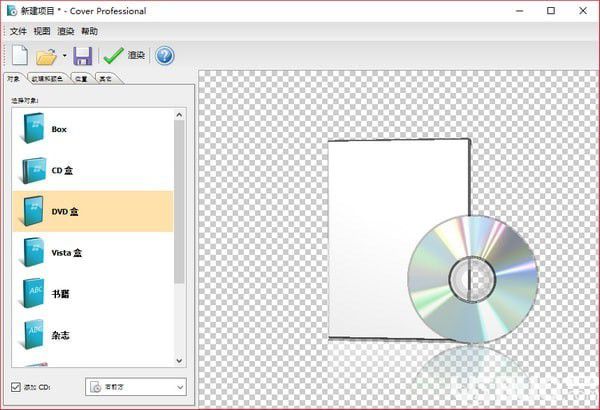Create a new project with the blank page icon
Screen dimensions: 600x410
click(20, 56)
